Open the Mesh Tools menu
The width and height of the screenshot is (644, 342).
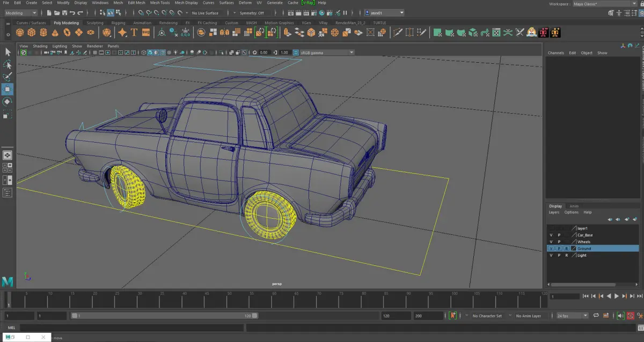tap(160, 3)
